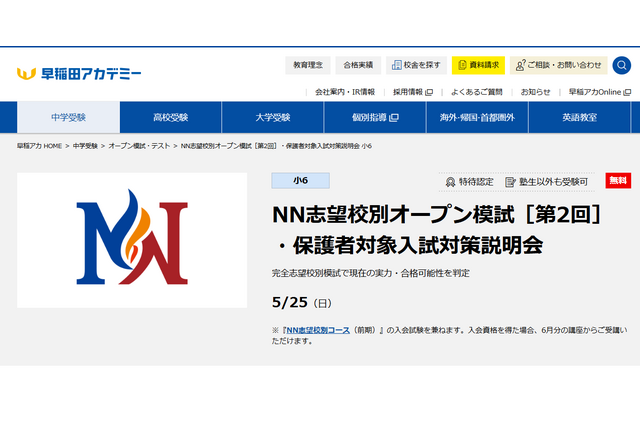Open ご相談・お問い合わせ button
The width and height of the screenshot is (640, 426).
coord(558,65)
